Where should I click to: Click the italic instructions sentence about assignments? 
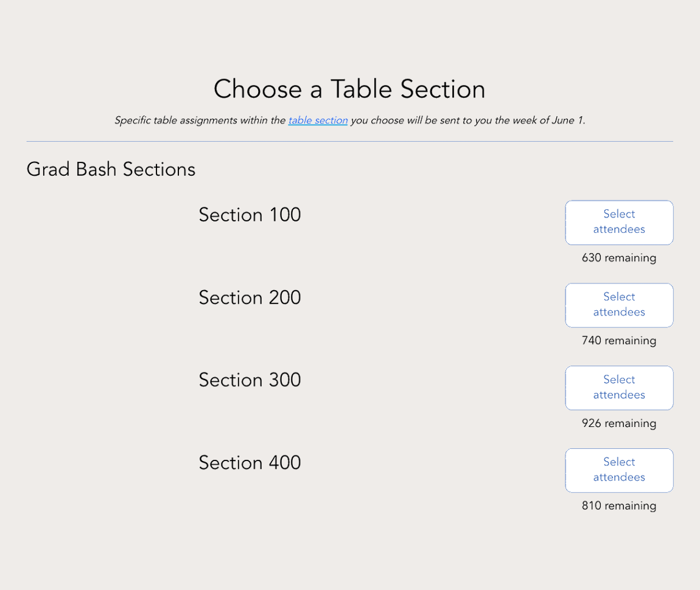(349, 120)
